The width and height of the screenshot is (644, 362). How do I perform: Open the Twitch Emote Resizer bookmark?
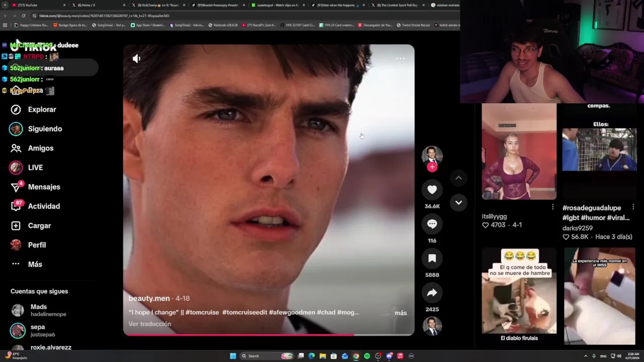[x=414, y=25]
